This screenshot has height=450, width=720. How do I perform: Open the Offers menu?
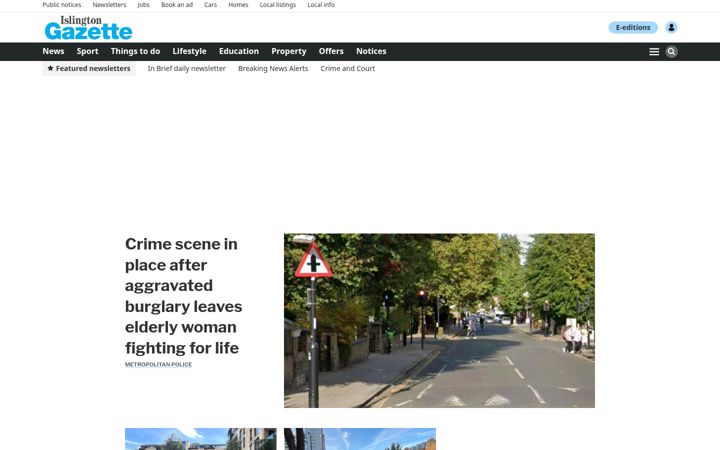331,51
